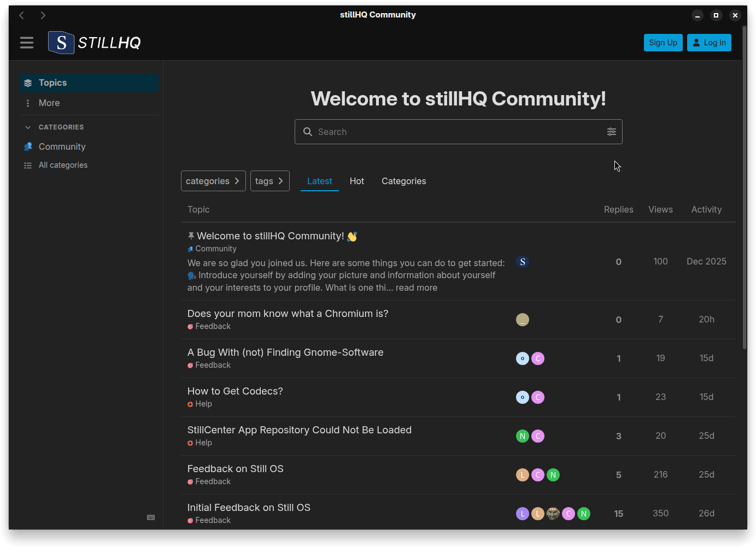
Task: Expand Welcome excerpt via read more
Action: [417, 288]
